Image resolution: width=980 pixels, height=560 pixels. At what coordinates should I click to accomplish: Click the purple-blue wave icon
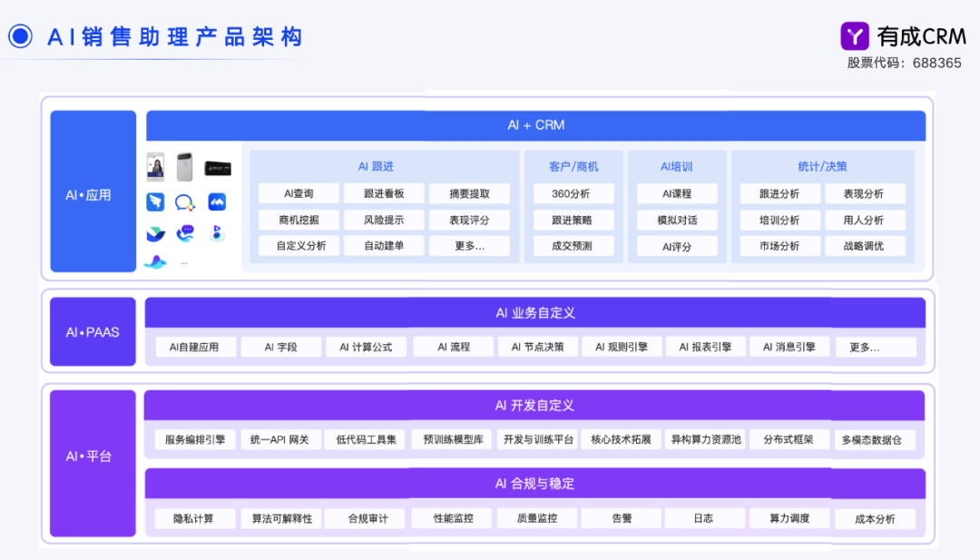[155, 262]
